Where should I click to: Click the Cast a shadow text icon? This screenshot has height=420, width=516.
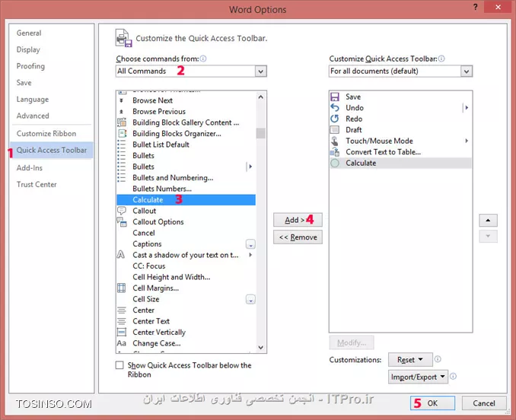121,255
